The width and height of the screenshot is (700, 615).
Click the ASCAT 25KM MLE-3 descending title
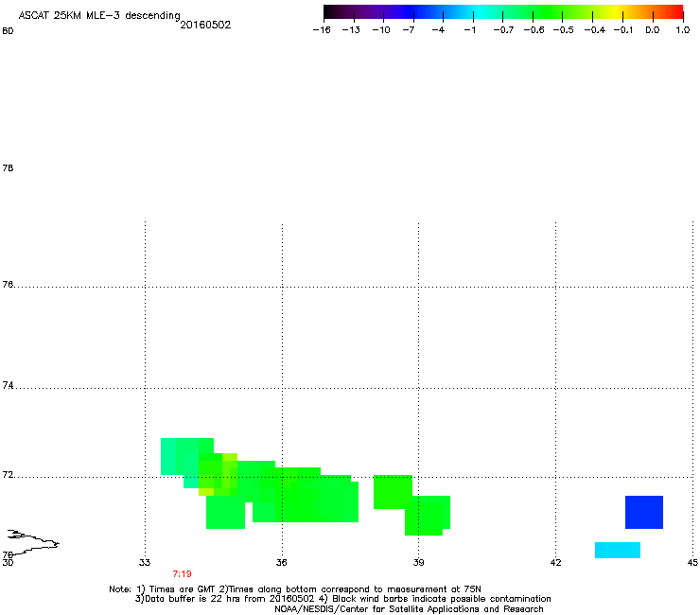point(99,16)
